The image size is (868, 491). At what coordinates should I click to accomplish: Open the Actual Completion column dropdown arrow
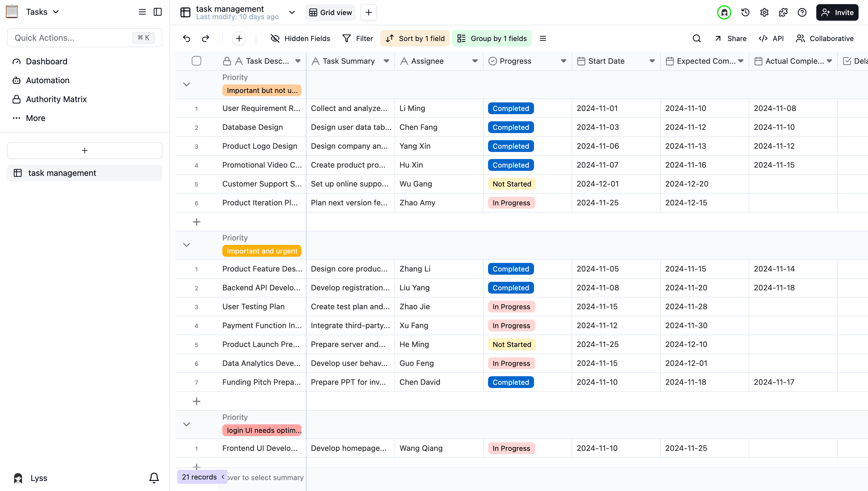829,61
